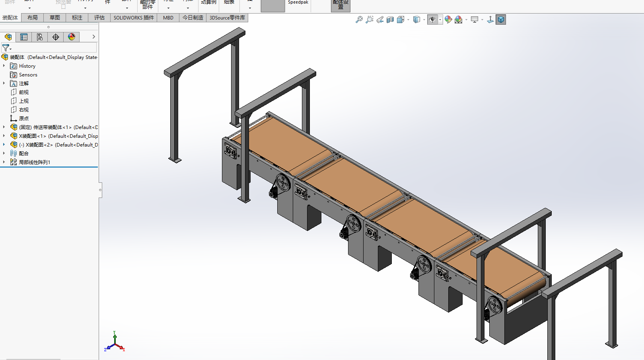Open the Hide/Show Items dropdown arrow
Image resolution: width=644 pixels, height=360 pixels.
(440, 20)
